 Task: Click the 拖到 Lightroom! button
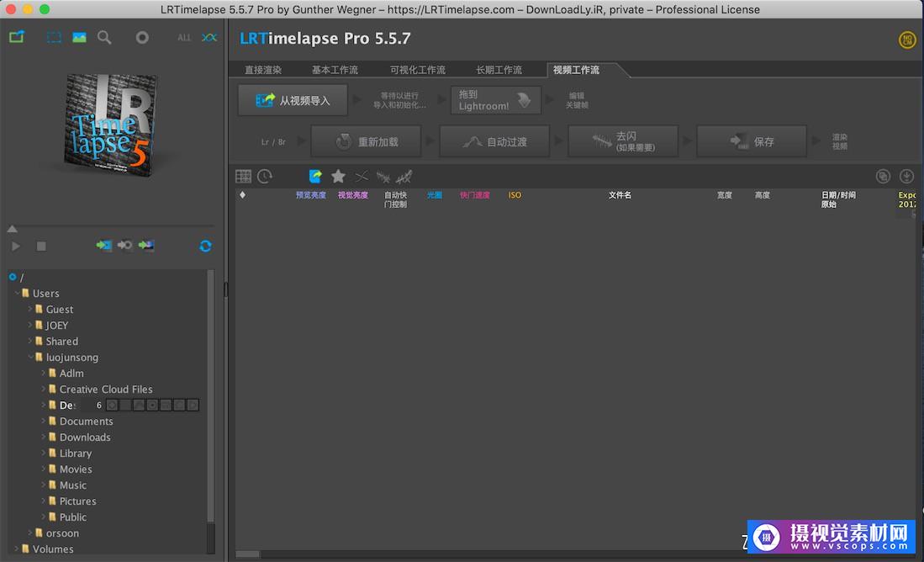495,100
